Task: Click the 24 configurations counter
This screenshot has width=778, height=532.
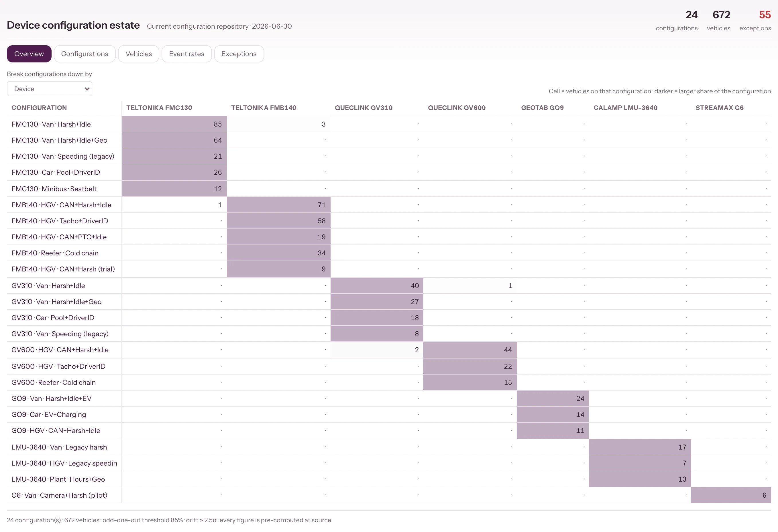Action: pyautogui.click(x=677, y=20)
